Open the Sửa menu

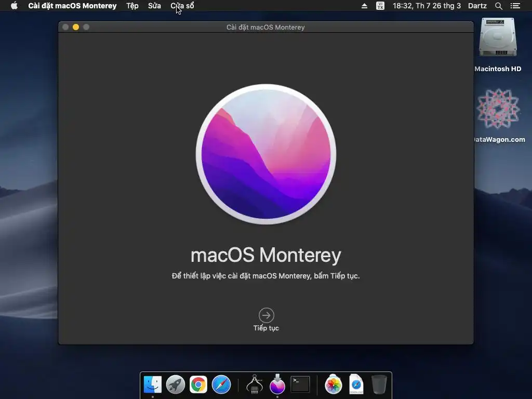pos(154,6)
